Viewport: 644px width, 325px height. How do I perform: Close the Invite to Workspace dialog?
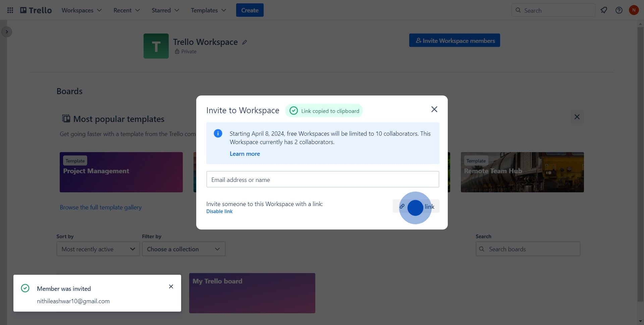[434, 110]
